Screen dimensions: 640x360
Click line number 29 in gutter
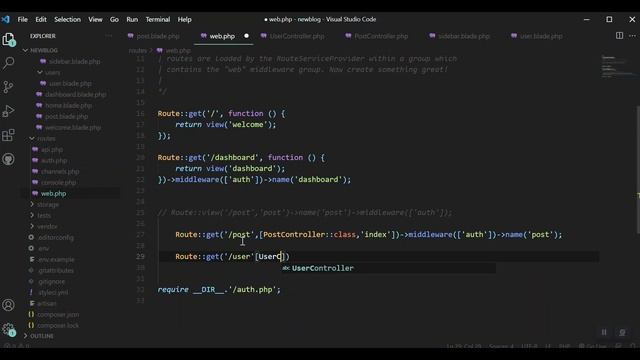point(140,256)
